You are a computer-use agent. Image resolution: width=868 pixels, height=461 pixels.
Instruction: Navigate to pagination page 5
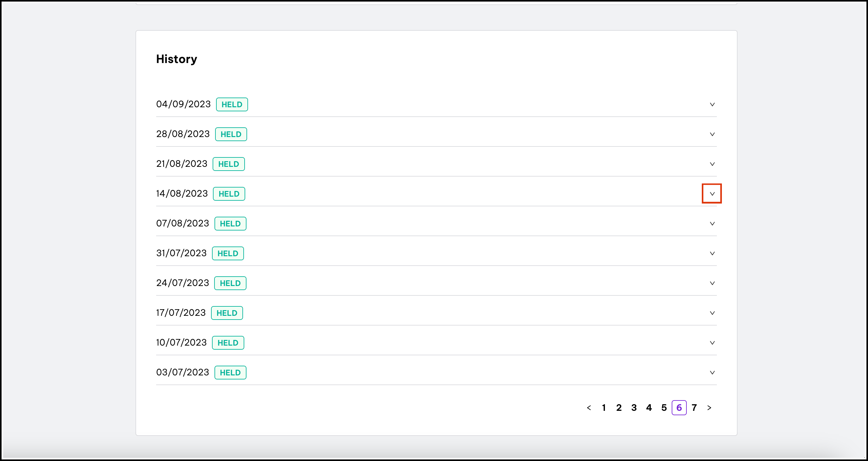(x=664, y=408)
